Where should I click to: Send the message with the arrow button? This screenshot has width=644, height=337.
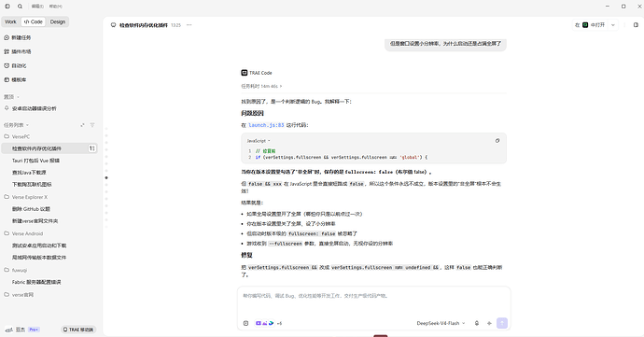(x=502, y=323)
